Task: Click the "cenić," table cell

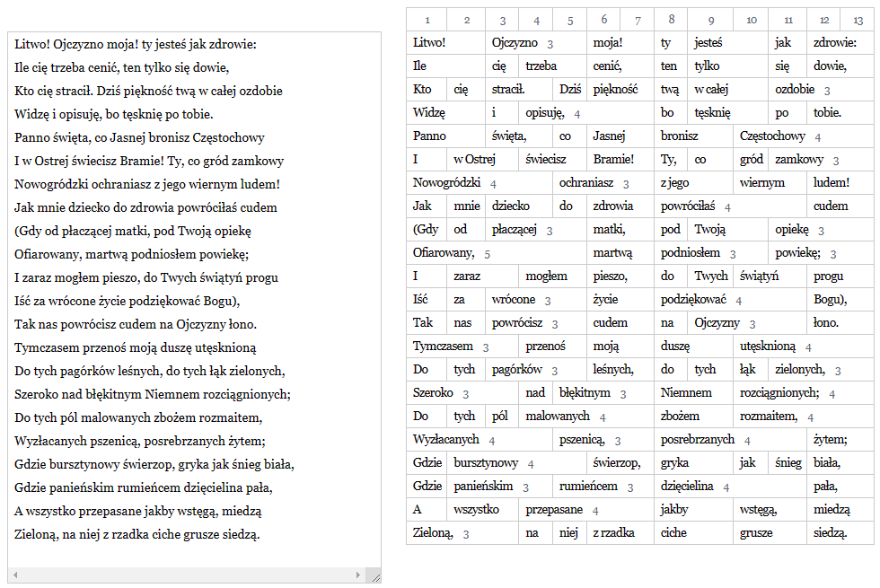Action: point(620,66)
